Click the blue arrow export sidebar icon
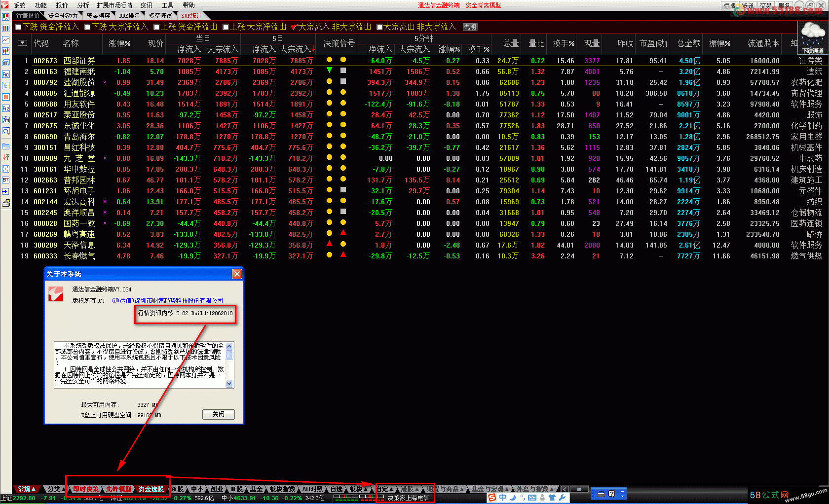The image size is (829, 504). (x=6, y=191)
